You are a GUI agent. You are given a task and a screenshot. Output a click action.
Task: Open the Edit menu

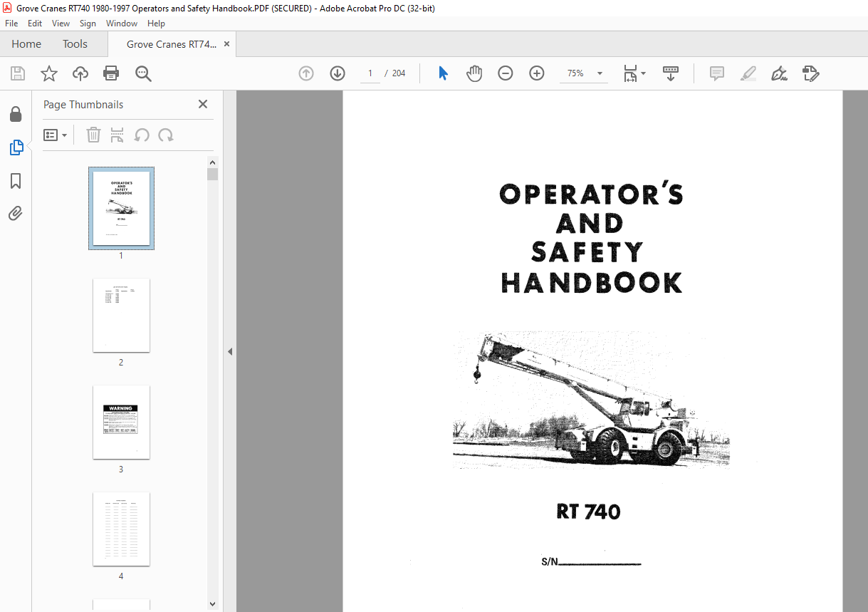35,24
